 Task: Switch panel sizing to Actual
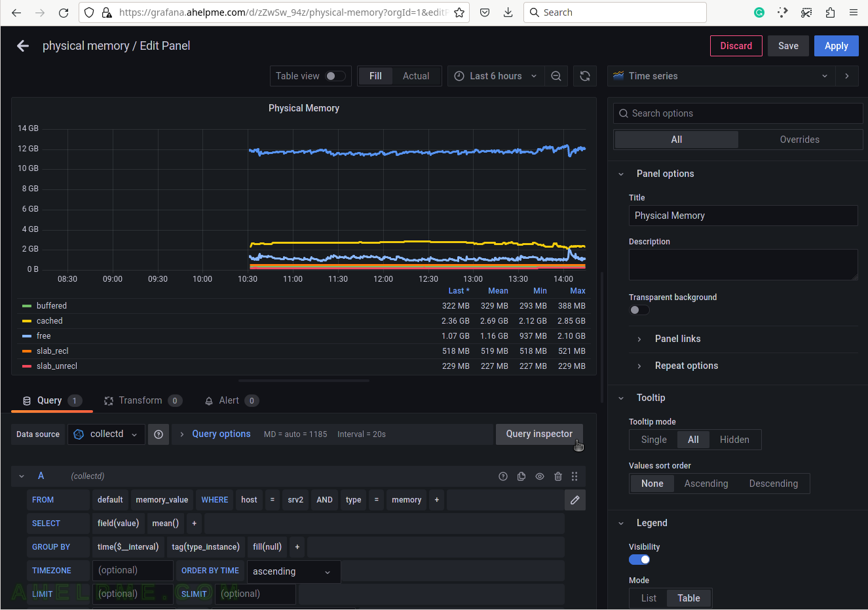416,76
